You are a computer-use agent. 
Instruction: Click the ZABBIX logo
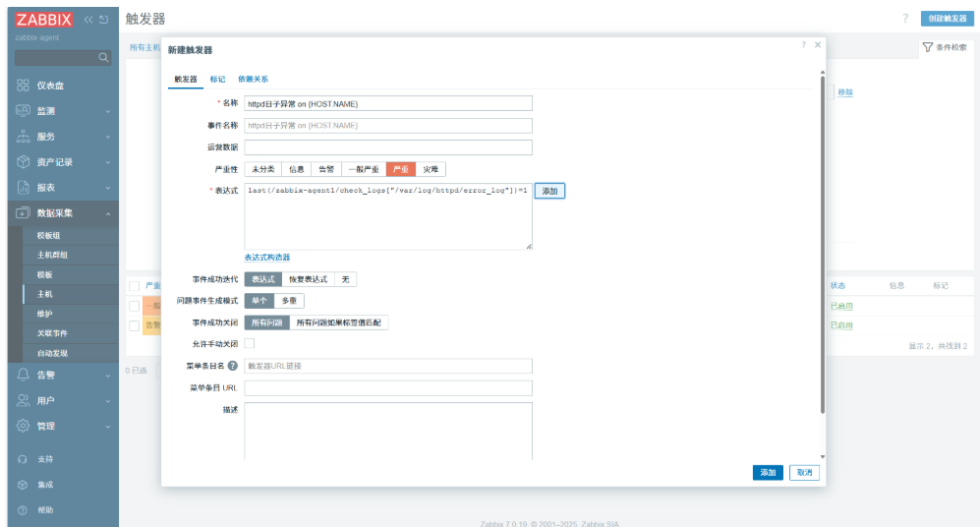44,20
